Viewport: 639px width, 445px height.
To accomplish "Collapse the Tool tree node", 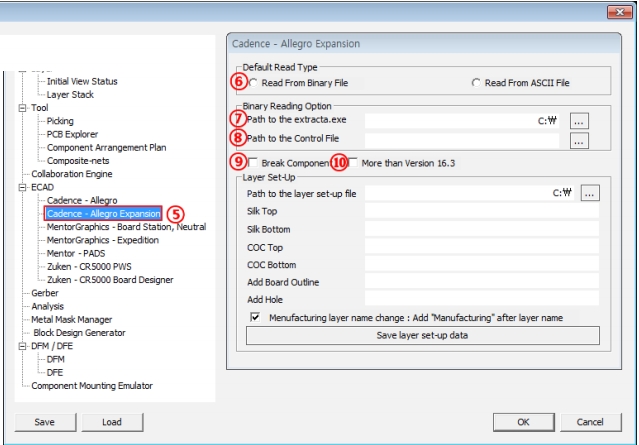I will tap(22, 108).
